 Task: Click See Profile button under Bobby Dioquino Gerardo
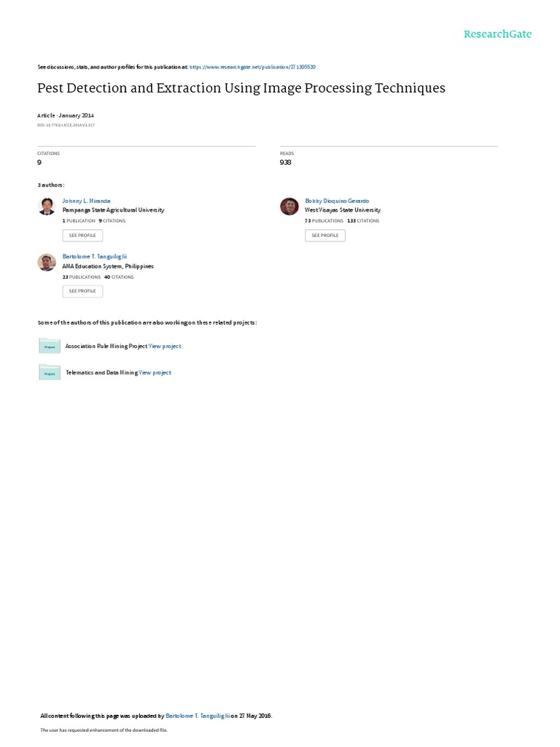point(325,236)
